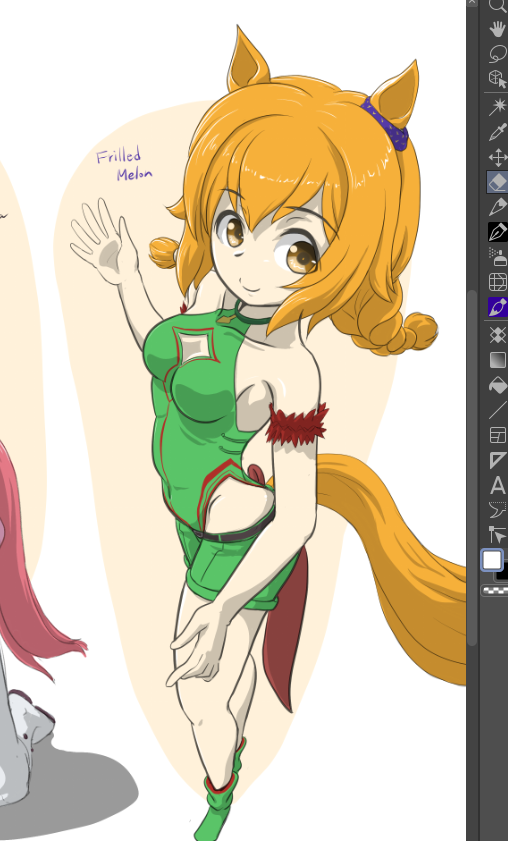Select the Eyedropper tool
This screenshot has width=508, height=841.
click(498, 132)
